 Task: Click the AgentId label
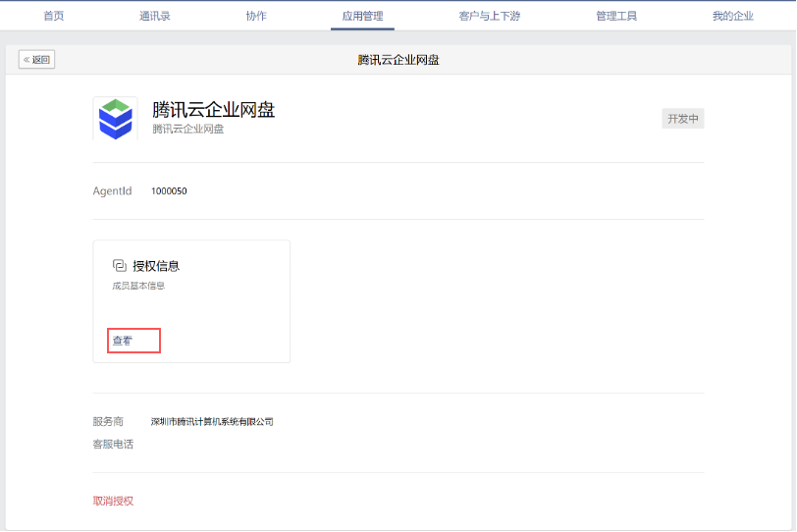pos(112,191)
